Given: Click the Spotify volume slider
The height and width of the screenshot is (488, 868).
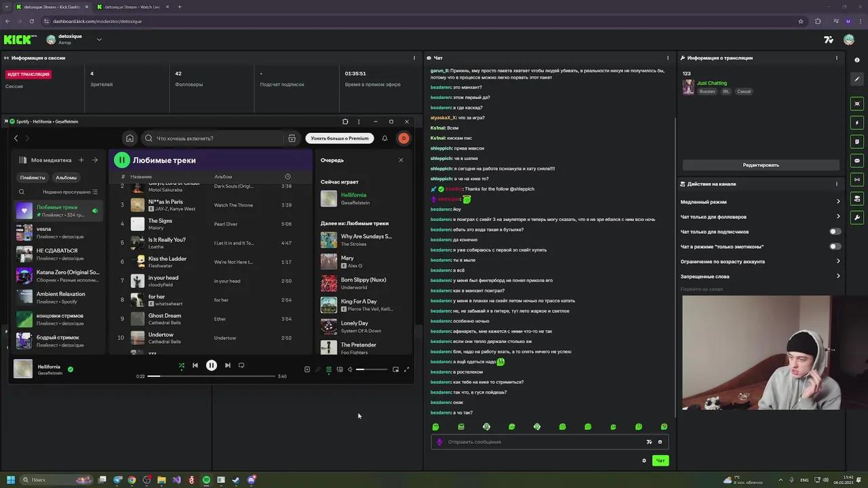Looking at the screenshot, I should tap(372, 369).
